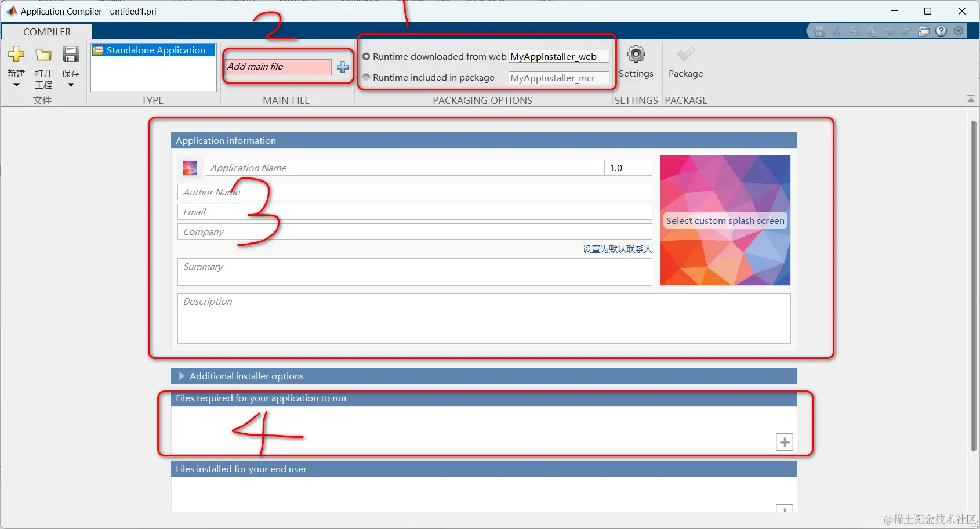Click the quick access Save icon in the title strip

tap(819, 31)
